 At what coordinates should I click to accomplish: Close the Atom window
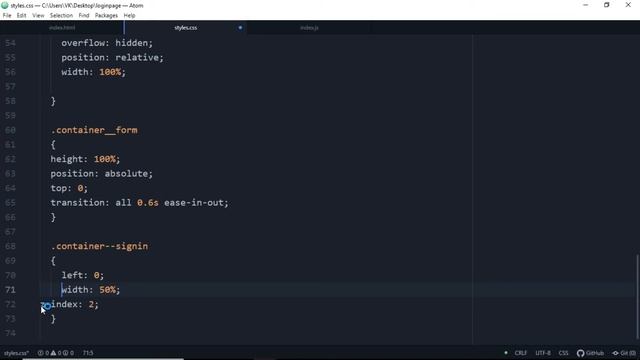[628, 5]
